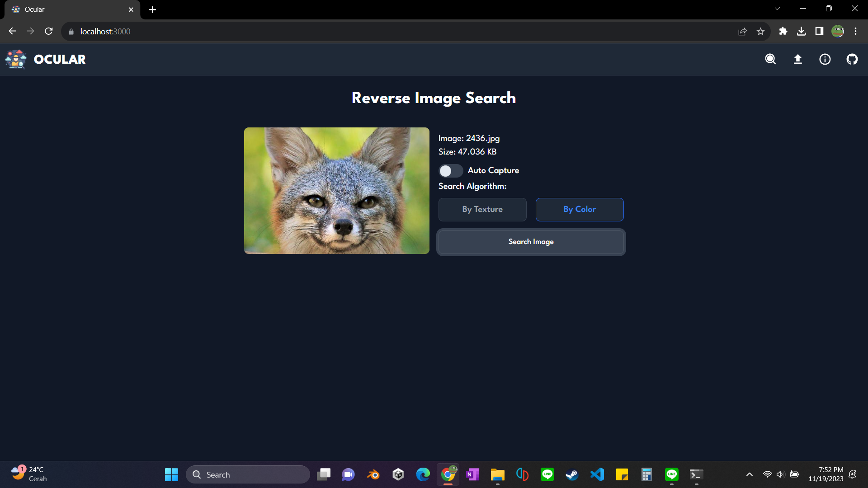Open Wi-Fi network settings in tray
Screen dimensions: 868x488
click(767, 474)
